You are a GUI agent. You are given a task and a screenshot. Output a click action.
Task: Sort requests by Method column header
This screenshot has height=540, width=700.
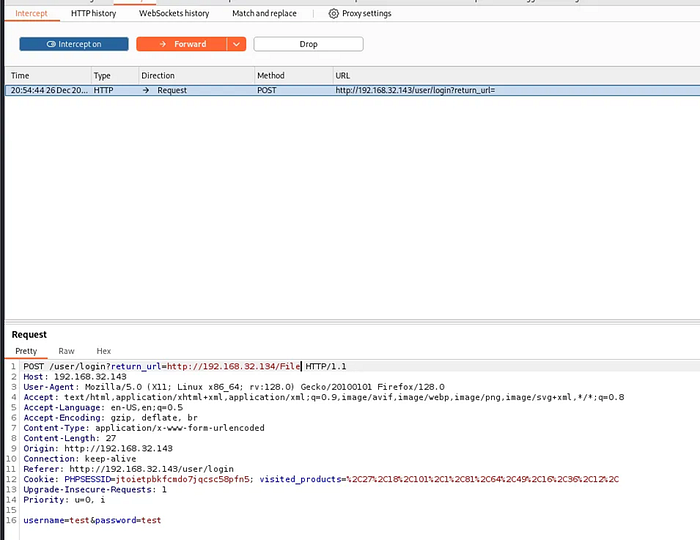(x=294, y=75)
